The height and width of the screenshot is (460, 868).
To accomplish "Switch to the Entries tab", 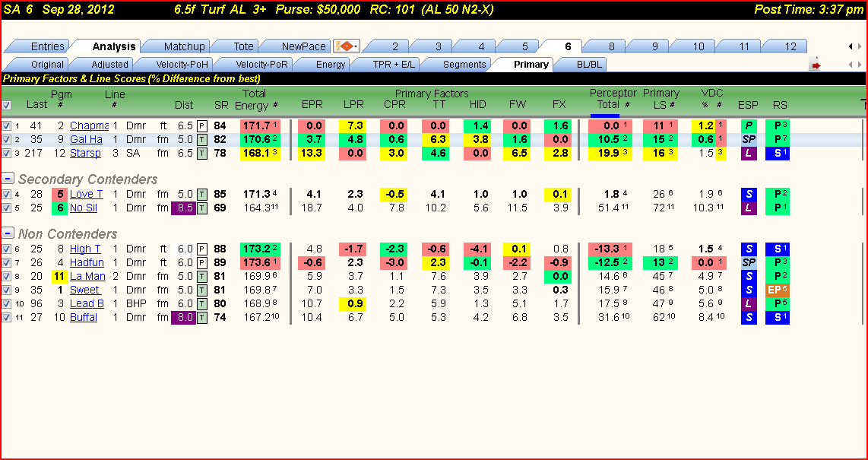I will [48, 46].
